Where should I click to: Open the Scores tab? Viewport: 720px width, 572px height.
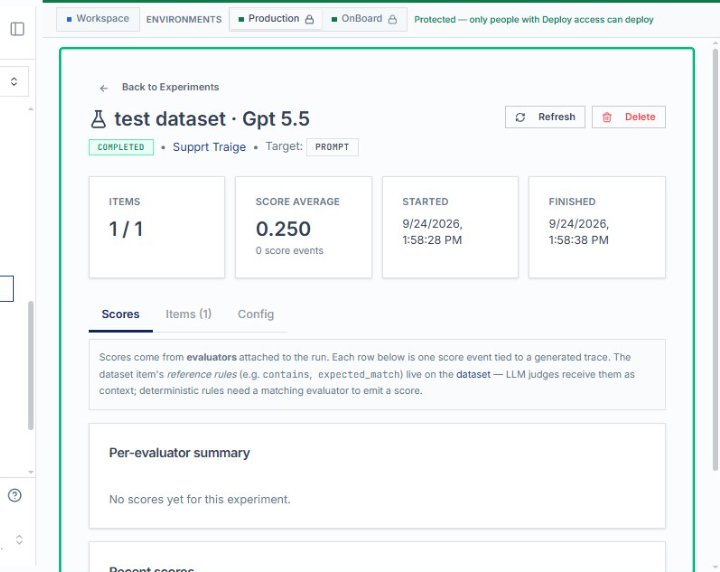[120, 314]
